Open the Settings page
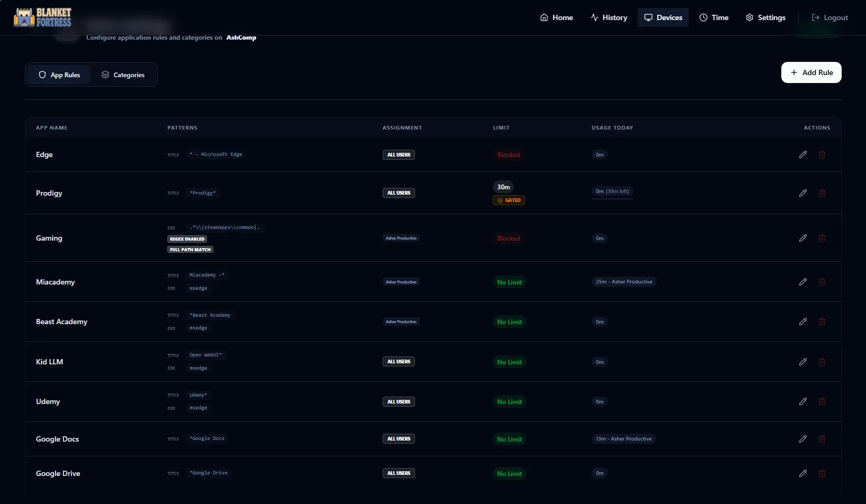Viewport: 866px width, 504px height. click(765, 17)
